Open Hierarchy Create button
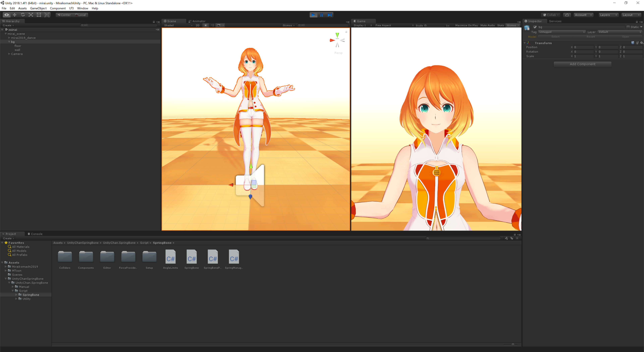The height and width of the screenshot is (352, 644). click(8, 25)
